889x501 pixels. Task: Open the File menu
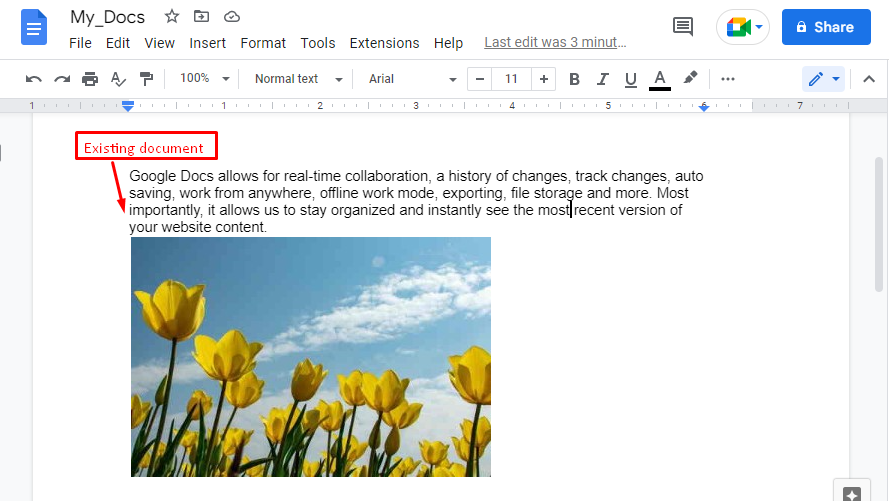coord(81,43)
